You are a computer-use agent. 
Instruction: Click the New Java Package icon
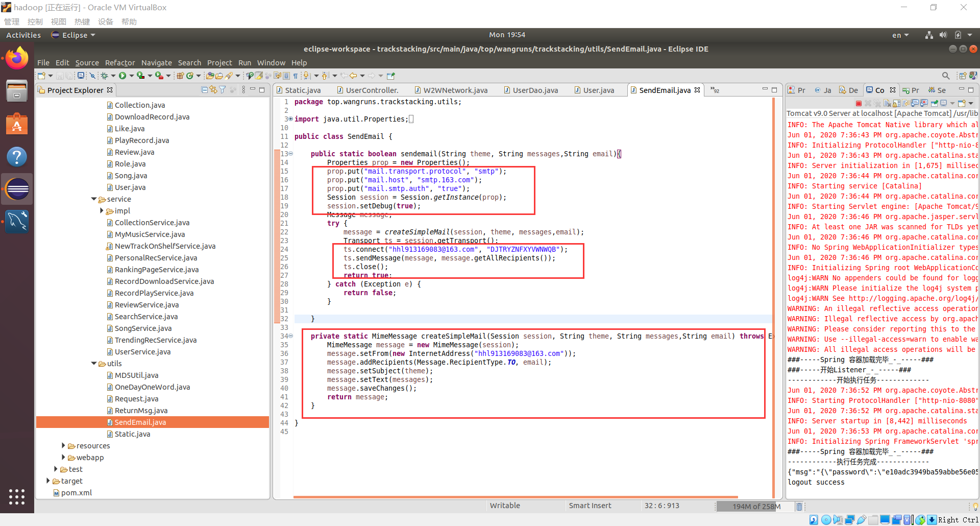pyautogui.click(x=180, y=76)
